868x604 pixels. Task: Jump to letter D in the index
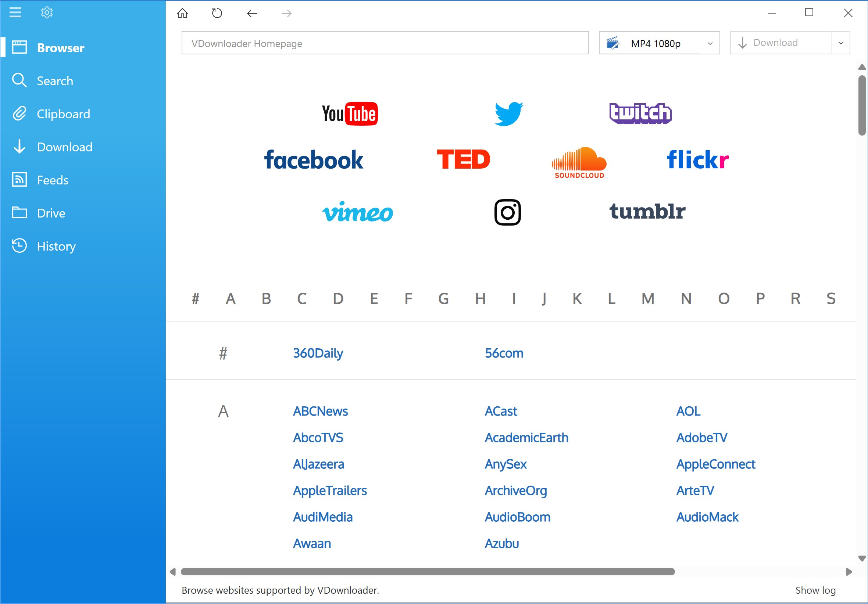[338, 298]
